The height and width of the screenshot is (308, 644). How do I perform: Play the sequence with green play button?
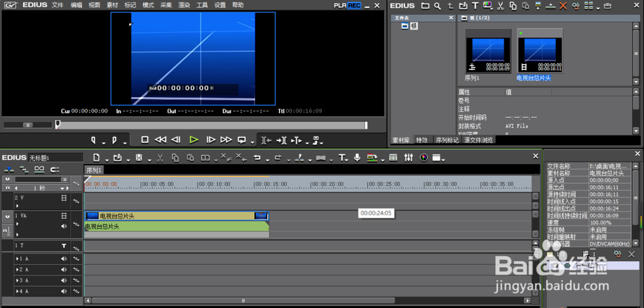tap(194, 140)
